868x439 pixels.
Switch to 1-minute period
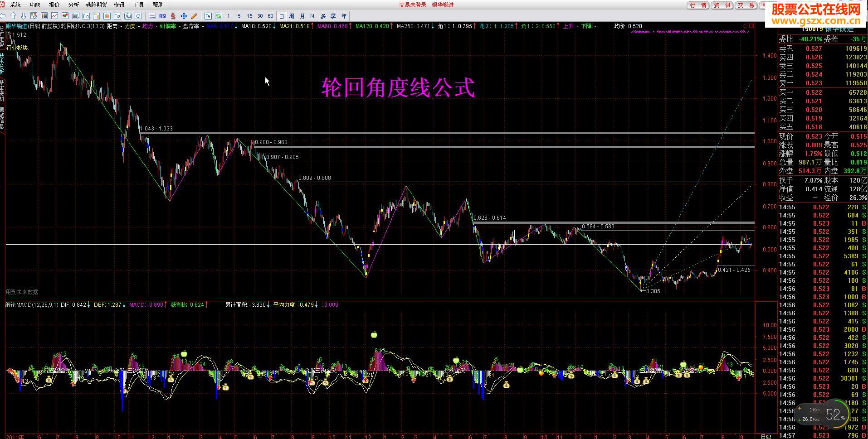pos(229,16)
